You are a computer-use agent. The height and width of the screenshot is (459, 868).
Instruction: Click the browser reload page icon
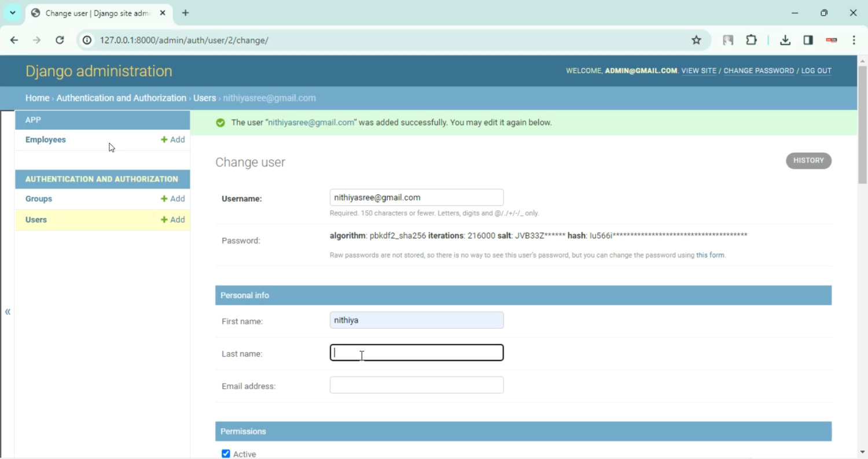tap(60, 40)
